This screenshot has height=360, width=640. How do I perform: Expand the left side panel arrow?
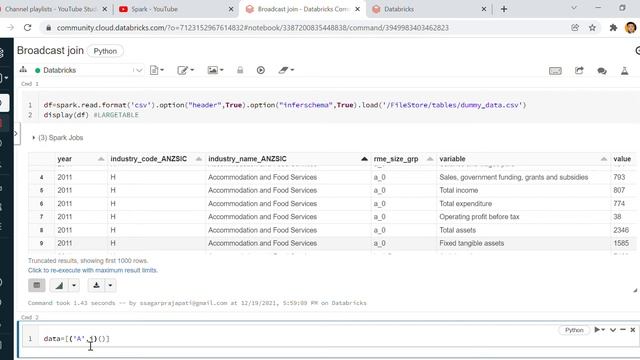point(16,133)
